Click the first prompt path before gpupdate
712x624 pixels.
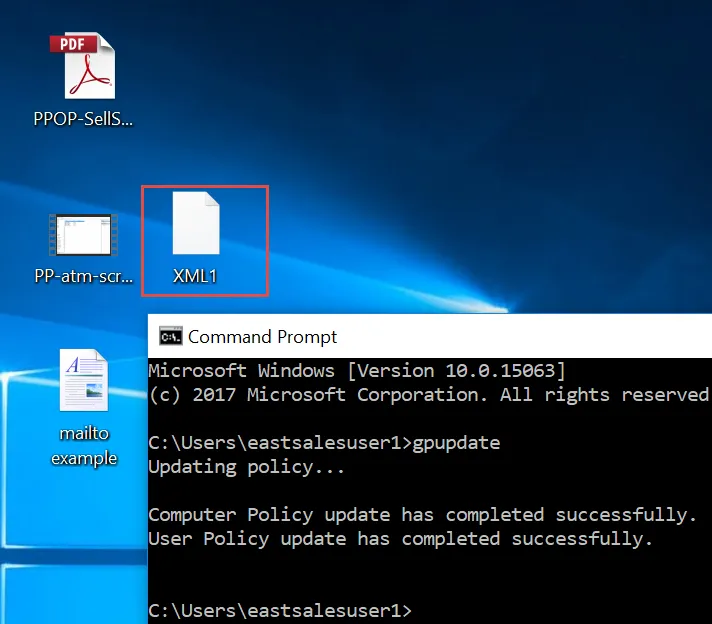(279, 442)
